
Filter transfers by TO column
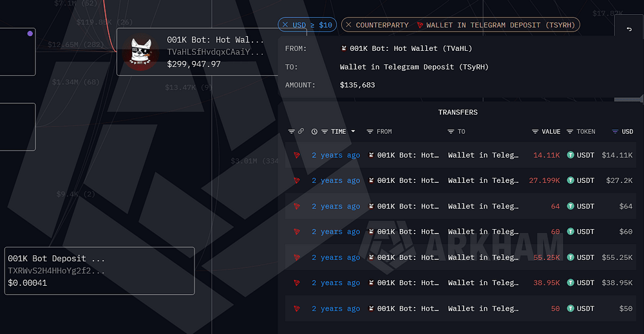click(x=451, y=132)
